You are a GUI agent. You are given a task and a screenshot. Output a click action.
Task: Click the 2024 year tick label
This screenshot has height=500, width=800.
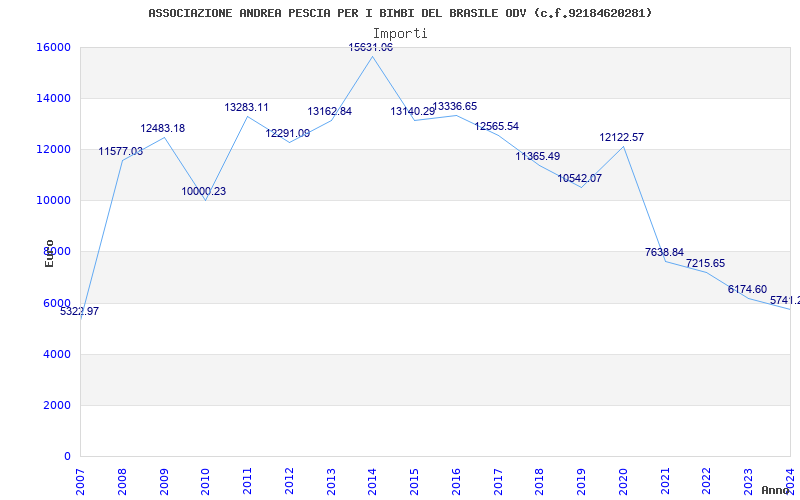click(x=789, y=479)
